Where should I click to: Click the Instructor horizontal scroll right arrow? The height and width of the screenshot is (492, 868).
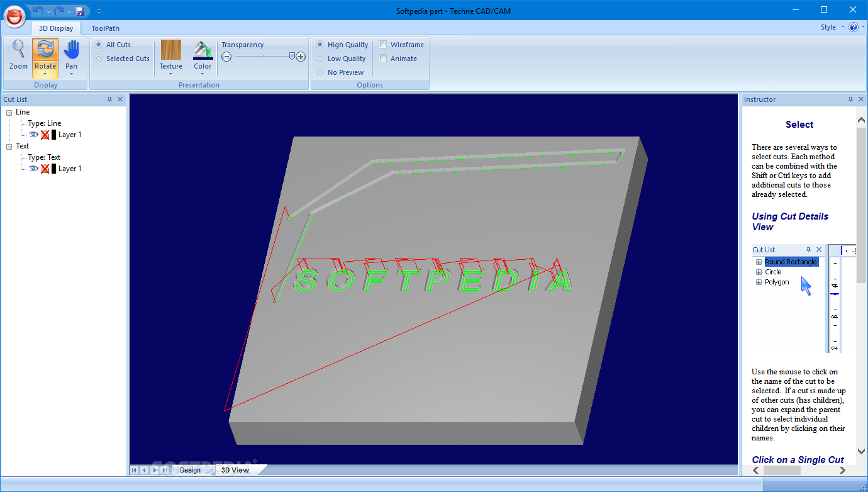(x=843, y=470)
